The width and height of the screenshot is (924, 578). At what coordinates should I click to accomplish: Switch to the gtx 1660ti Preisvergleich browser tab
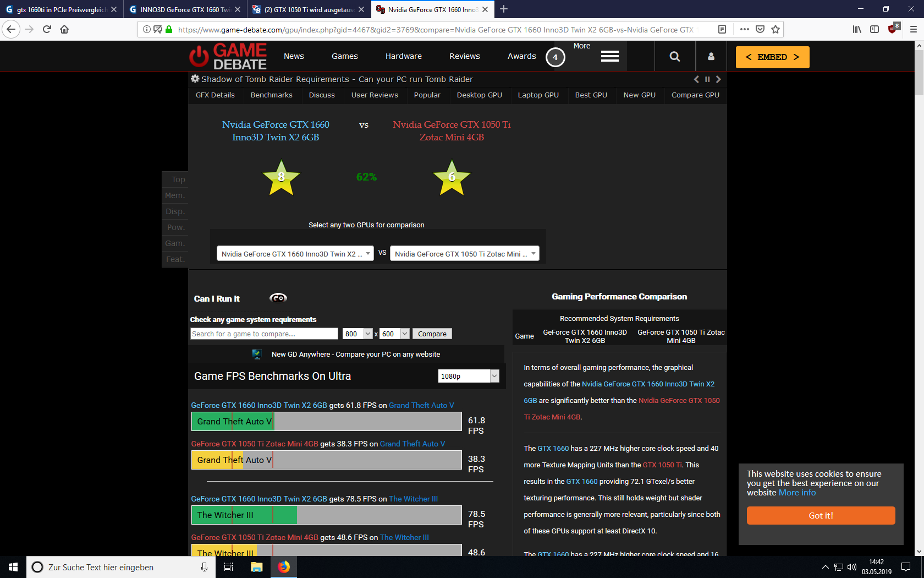point(61,9)
